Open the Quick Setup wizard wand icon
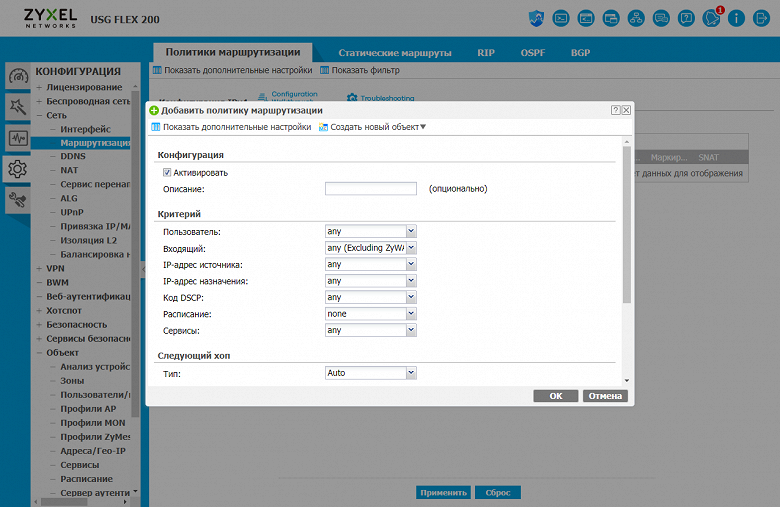 pos(18,106)
